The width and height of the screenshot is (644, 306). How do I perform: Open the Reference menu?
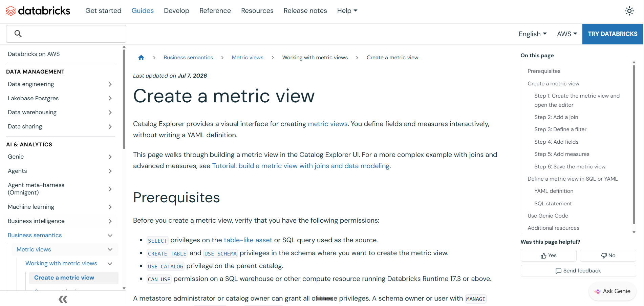click(215, 11)
